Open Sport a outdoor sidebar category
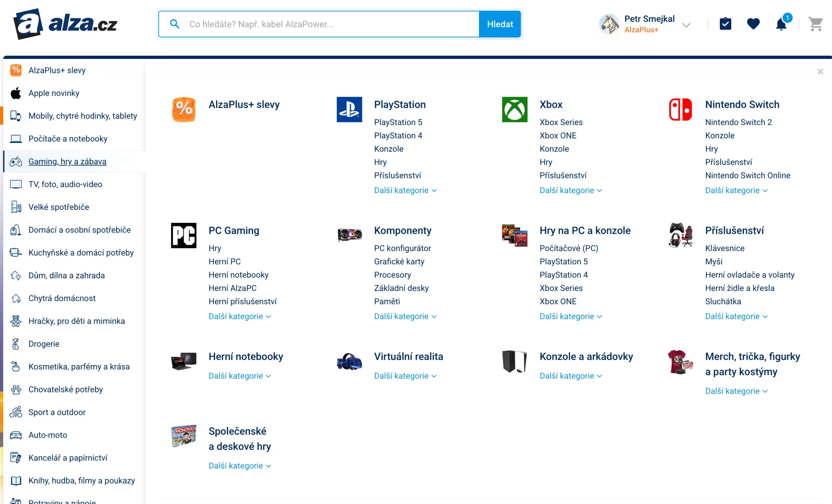 coord(57,412)
